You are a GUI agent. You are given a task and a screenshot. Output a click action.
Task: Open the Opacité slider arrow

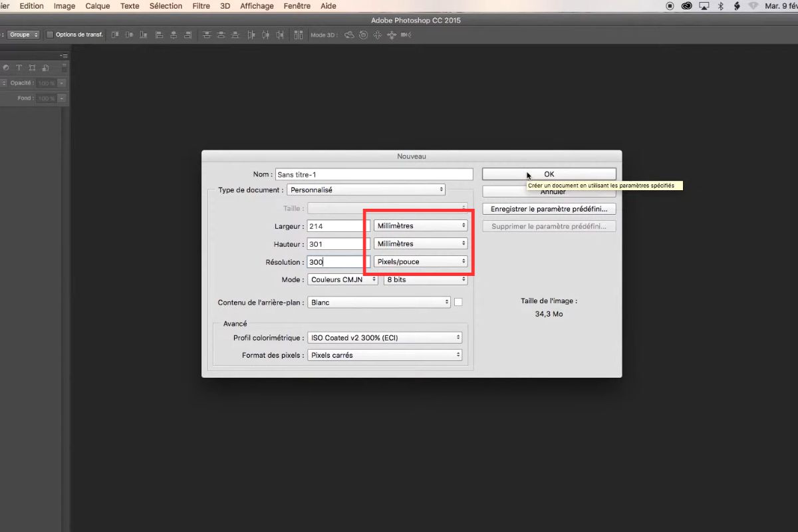[61, 83]
